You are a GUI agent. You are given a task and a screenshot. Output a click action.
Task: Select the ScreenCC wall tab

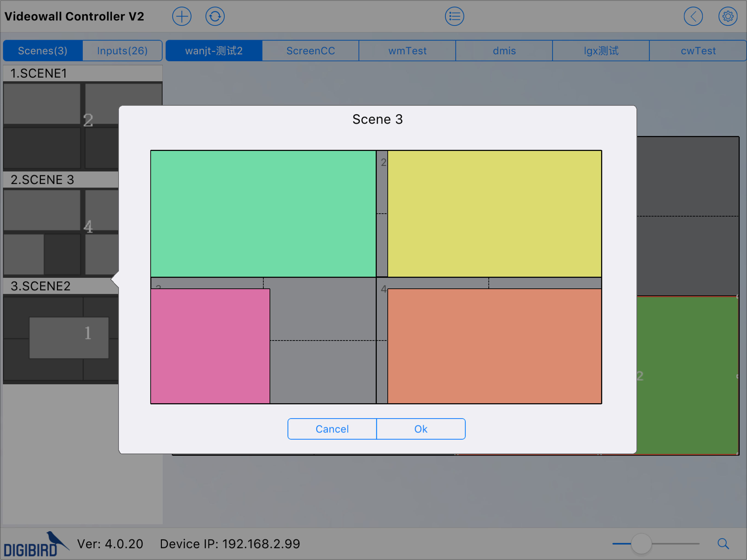click(x=310, y=51)
